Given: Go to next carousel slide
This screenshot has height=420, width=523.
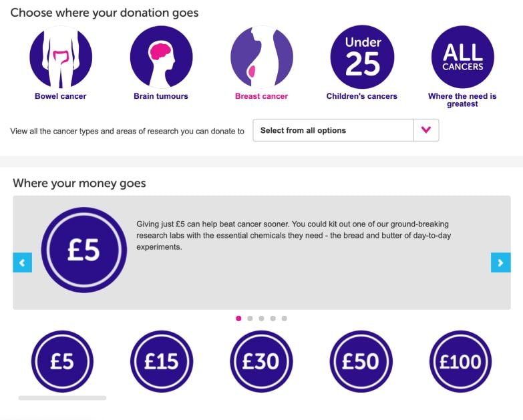Looking at the screenshot, I should pyautogui.click(x=501, y=262).
